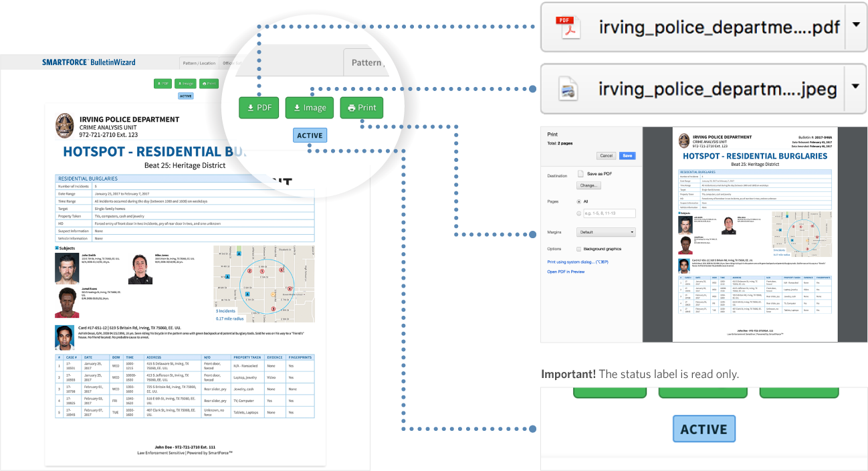Select the custom page range radio button
The width and height of the screenshot is (868, 471).
(578, 213)
